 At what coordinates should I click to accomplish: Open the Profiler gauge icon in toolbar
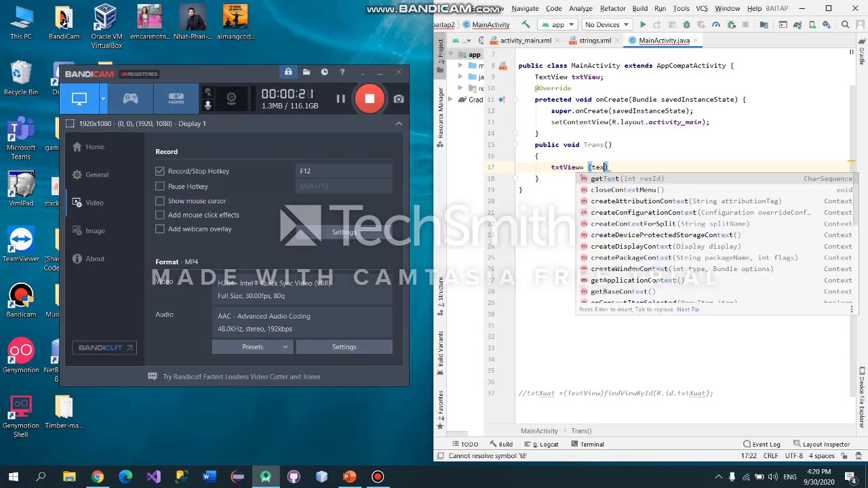[716, 24]
